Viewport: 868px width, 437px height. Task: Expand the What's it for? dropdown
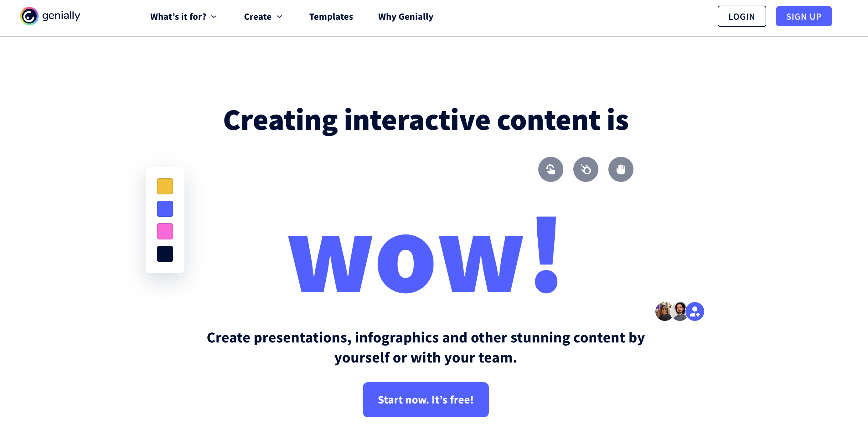point(183,16)
